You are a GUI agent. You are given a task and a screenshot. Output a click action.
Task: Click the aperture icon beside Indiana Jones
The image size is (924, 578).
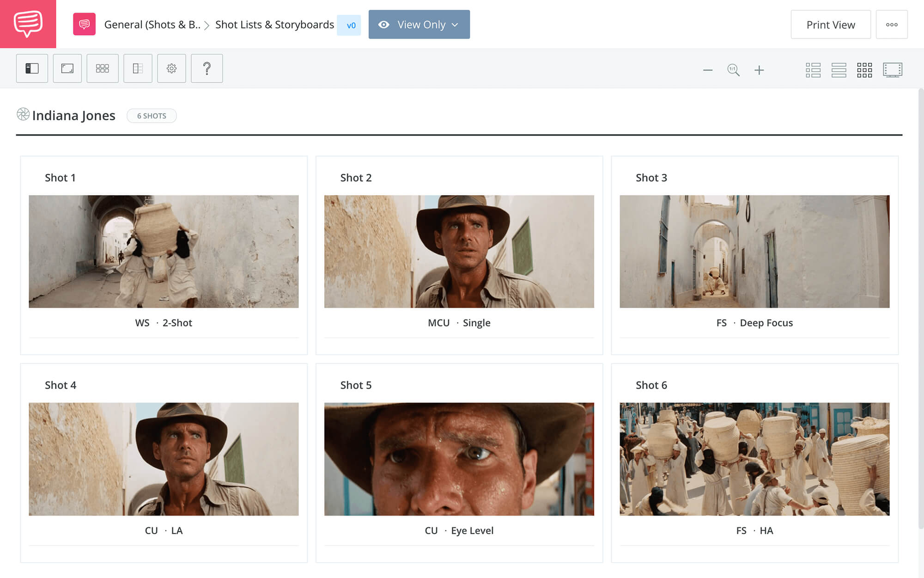(x=23, y=114)
